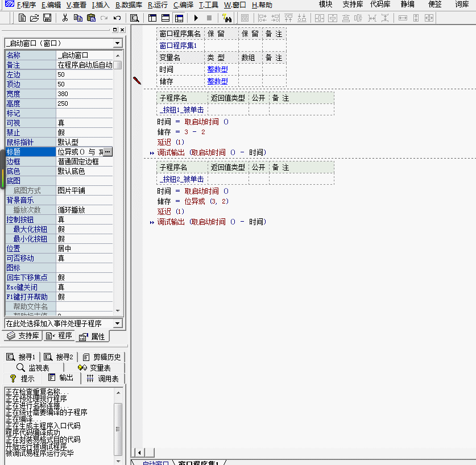Open the 启动窗口 component dropdown
The height and width of the screenshot is (465, 476).
(x=118, y=43)
